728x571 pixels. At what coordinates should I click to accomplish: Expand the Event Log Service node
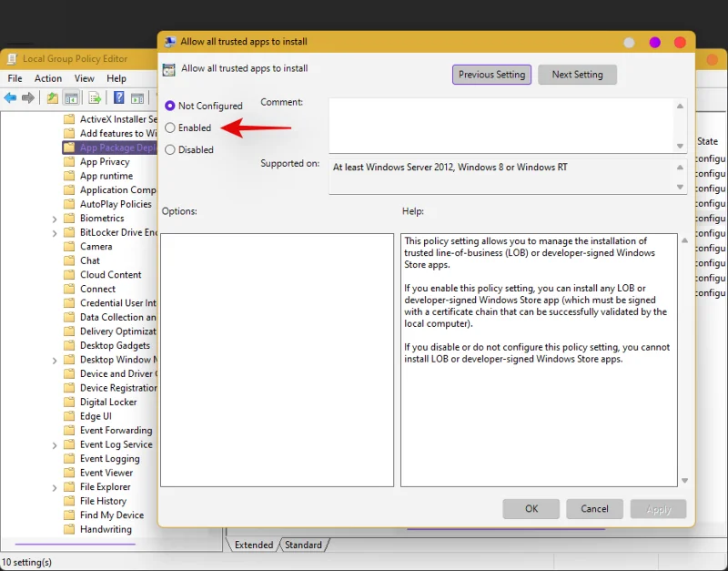55,445
